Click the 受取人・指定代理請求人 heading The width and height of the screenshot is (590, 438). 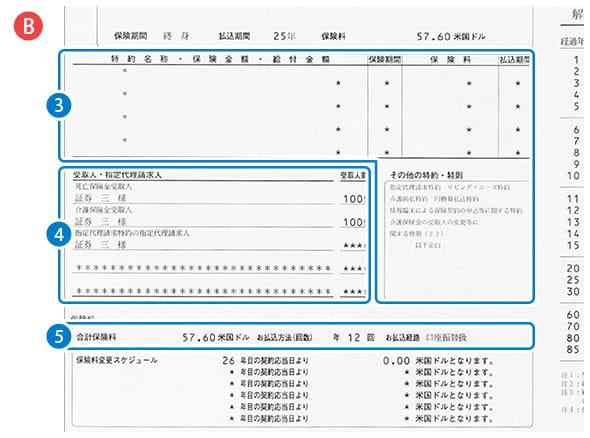117,175
